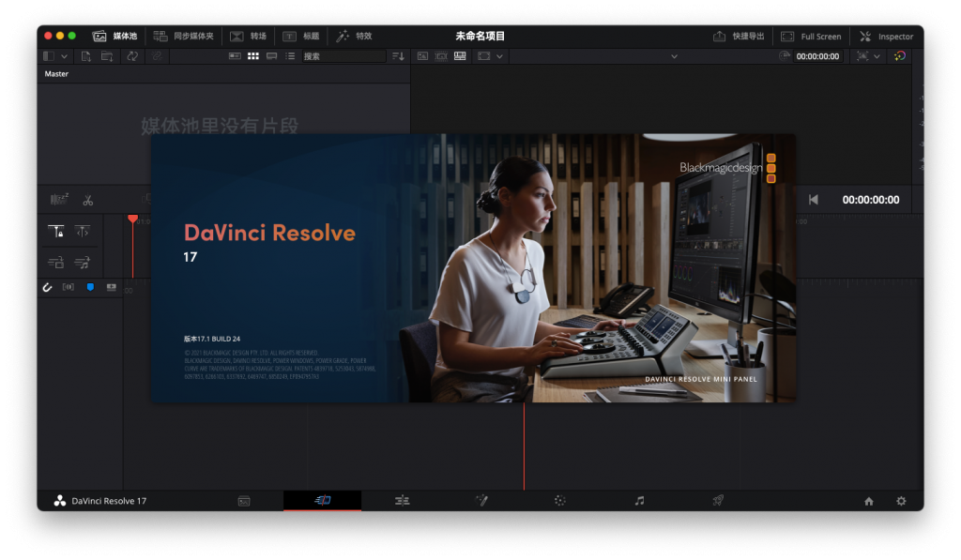Screen dimensions: 961x560
Task: Expand the bin list dropdown arrow
Action: click(65, 56)
